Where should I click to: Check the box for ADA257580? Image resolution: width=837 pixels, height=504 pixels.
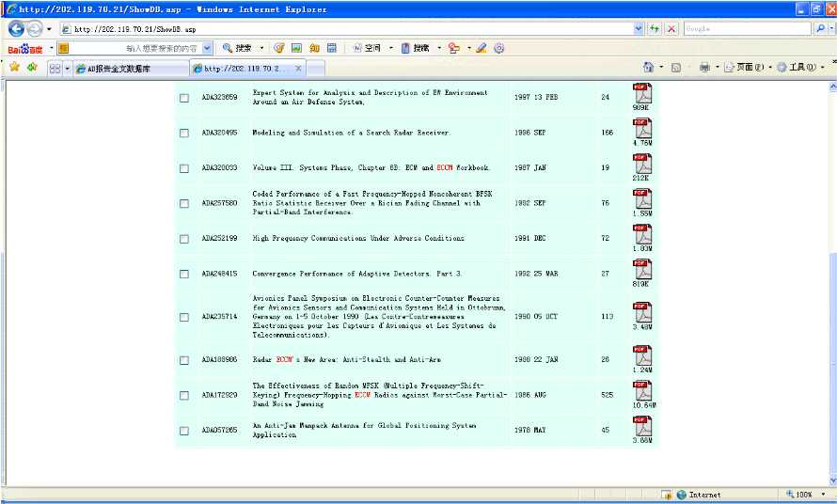click(x=184, y=203)
